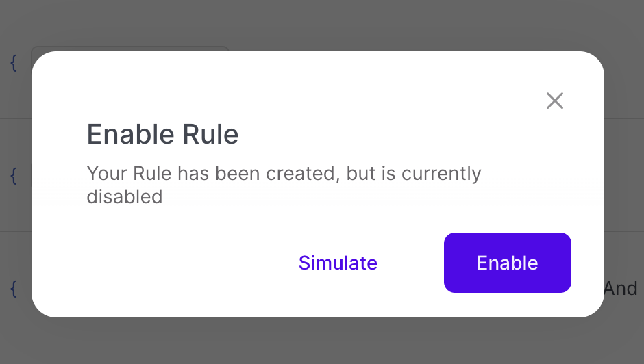Close the Enable Rule dialog with X

pyautogui.click(x=554, y=101)
